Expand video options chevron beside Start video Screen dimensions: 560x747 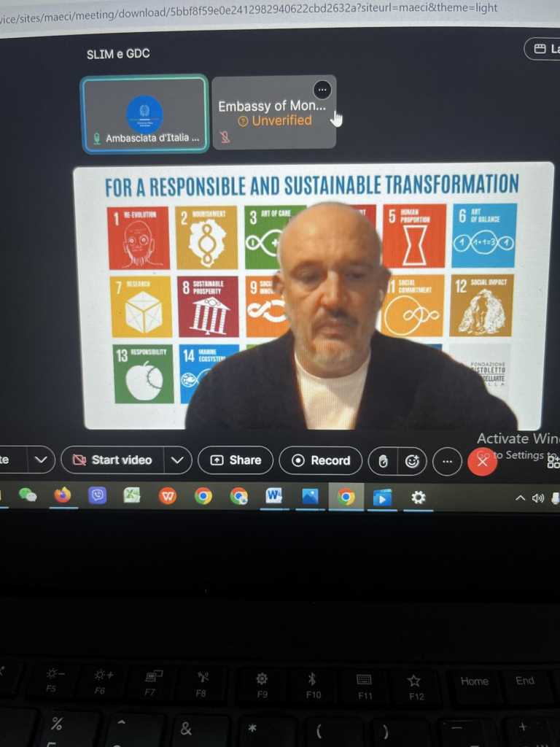178,460
